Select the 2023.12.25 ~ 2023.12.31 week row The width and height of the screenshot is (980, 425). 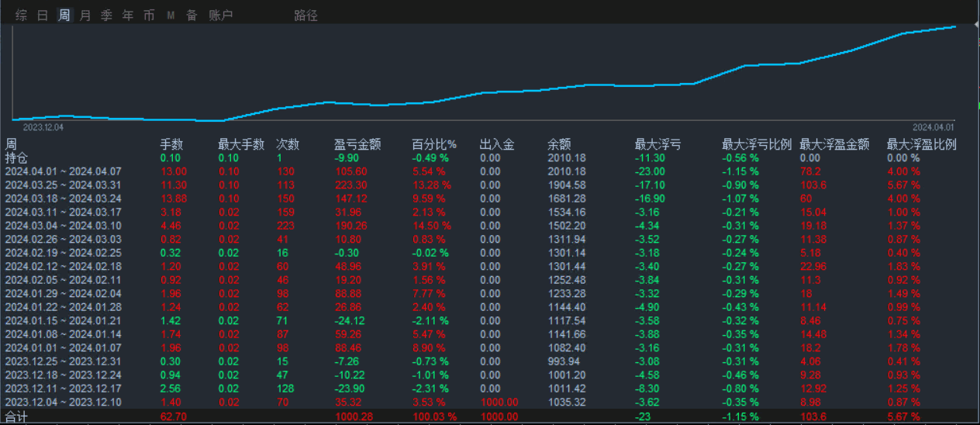[490, 361]
